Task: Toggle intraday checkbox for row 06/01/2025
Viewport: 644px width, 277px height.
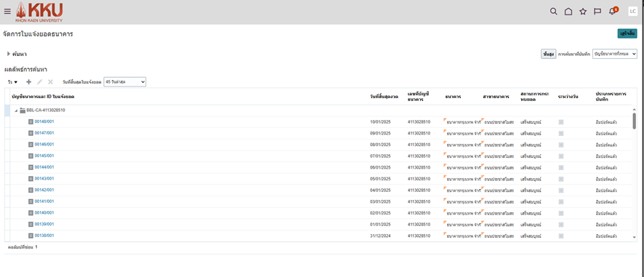Action: click(x=561, y=168)
